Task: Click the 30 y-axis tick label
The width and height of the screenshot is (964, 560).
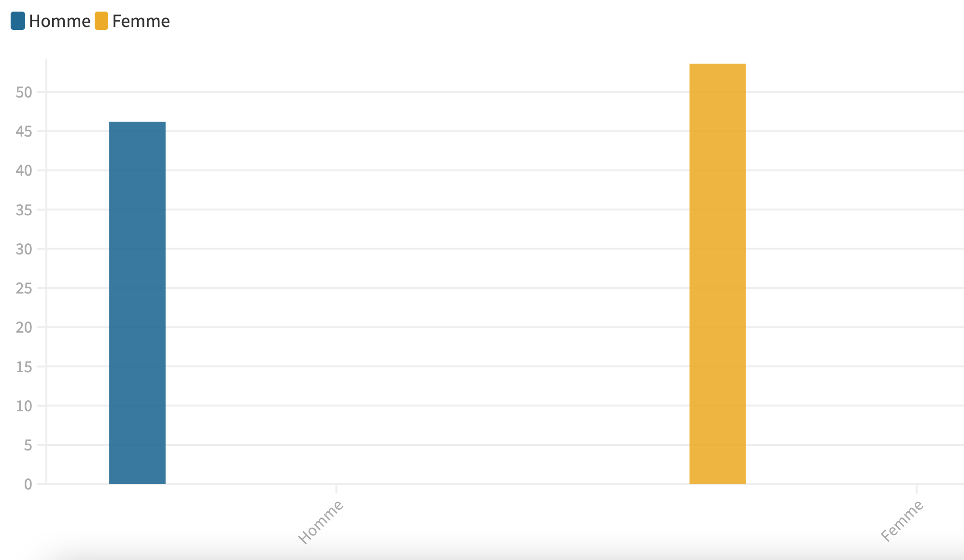Action: (24, 249)
